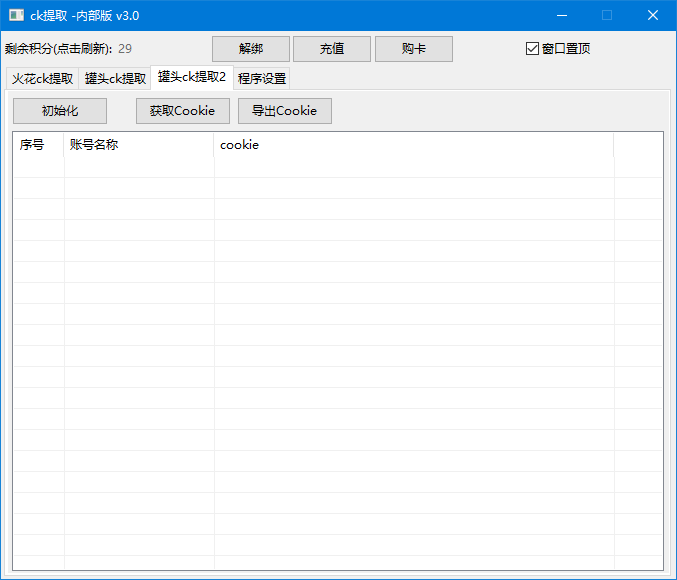Open the 罐头ck提取 tab

pyautogui.click(x=115, y=79)
